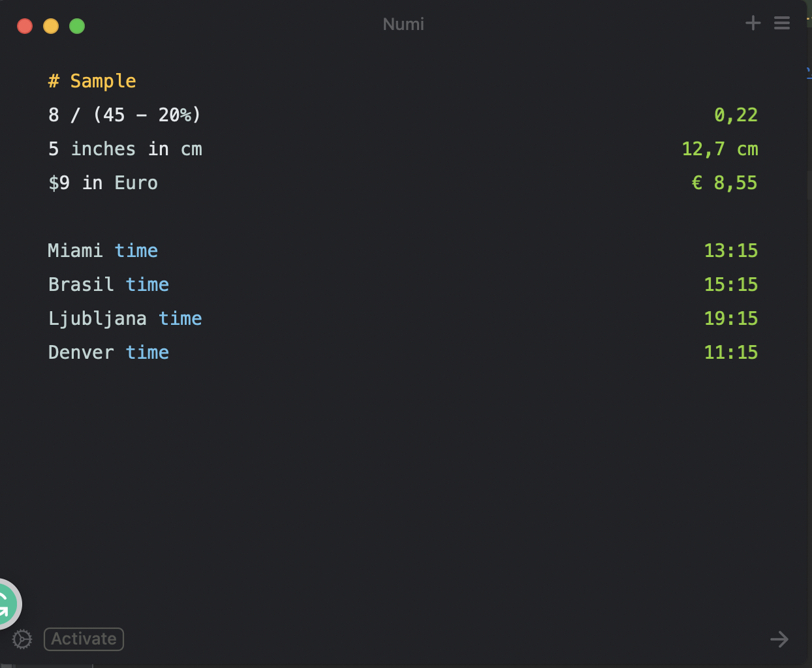Open the hamburger menu icon
Image resolution: width=812 pixels, height=668 pixels.
point(781,23)
